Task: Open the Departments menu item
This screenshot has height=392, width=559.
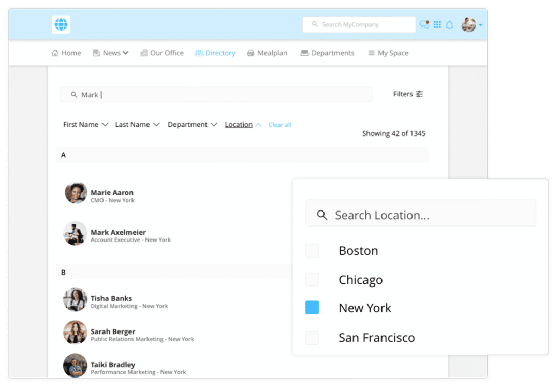Action: [327, 53]
